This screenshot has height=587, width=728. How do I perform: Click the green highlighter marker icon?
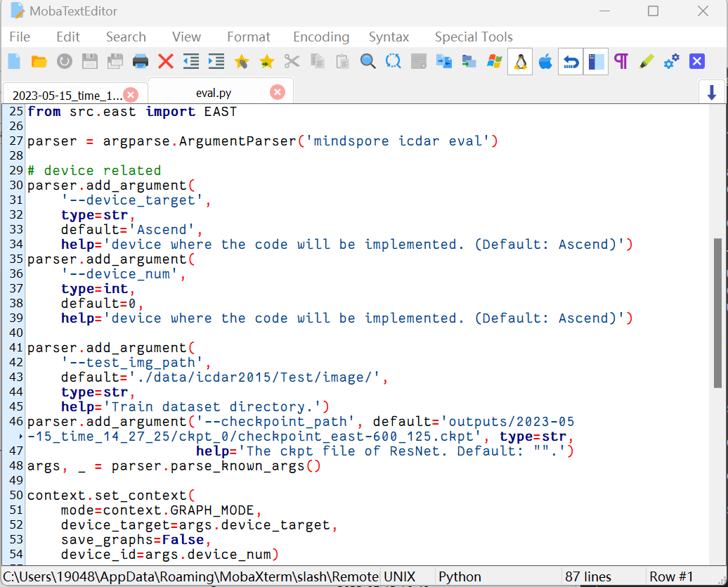(646, 61)
